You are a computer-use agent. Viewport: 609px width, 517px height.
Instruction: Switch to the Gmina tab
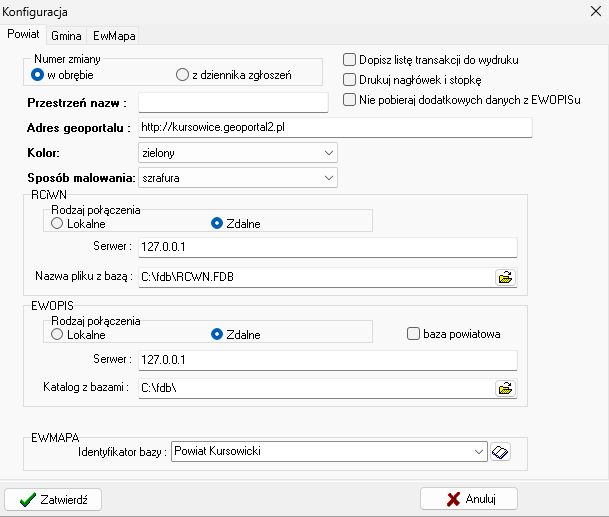pyautogui.click(x=66, y=36)
